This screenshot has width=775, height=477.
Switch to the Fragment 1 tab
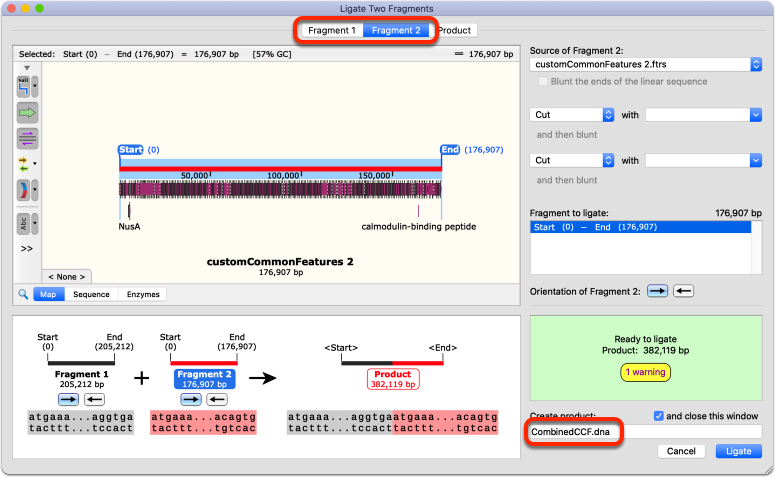(332, 30)
